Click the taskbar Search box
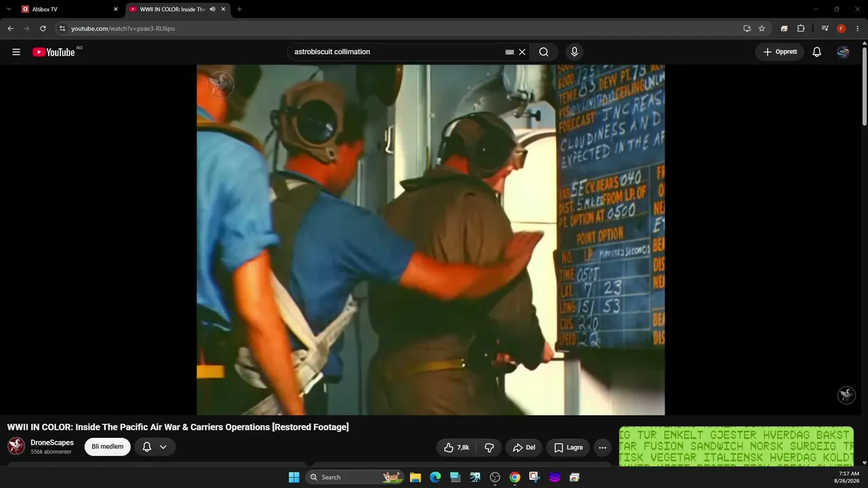Viewport: 868px width, 488px height. pos(355,477)
